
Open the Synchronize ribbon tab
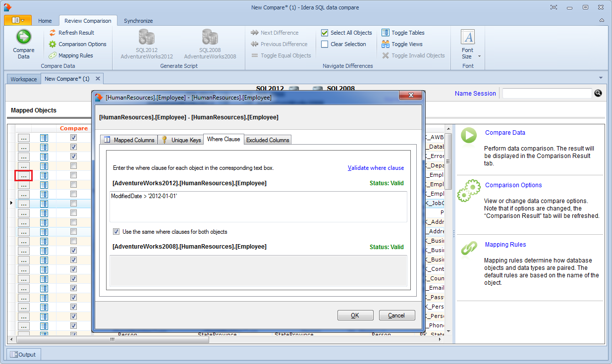(x=138, y=21)
